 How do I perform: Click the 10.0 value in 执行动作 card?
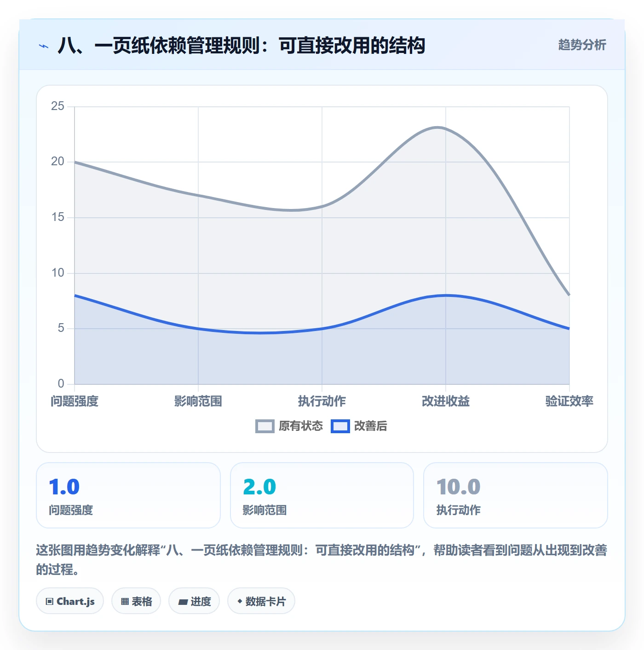[x=459, y=487]
